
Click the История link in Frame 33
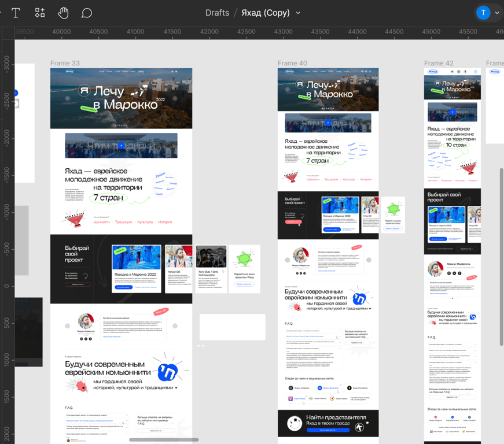point(165,222)
